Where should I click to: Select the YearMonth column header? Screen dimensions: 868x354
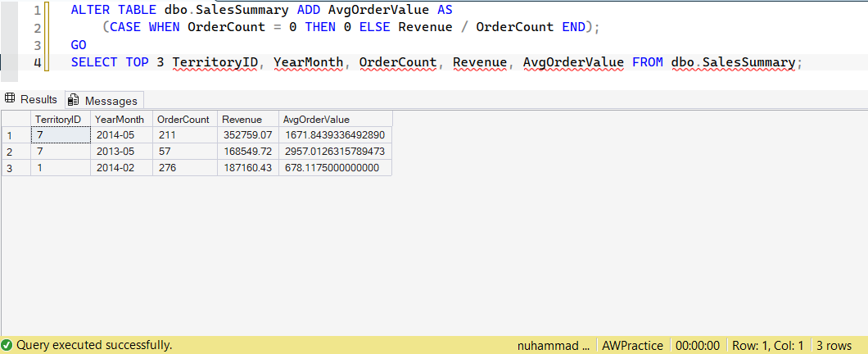[x=121, y=119]
